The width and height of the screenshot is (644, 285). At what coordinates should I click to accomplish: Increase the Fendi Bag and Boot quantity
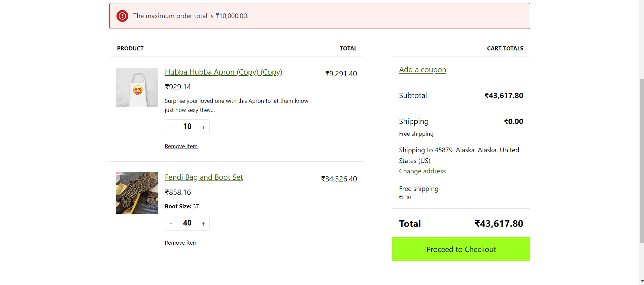point(203,223)
